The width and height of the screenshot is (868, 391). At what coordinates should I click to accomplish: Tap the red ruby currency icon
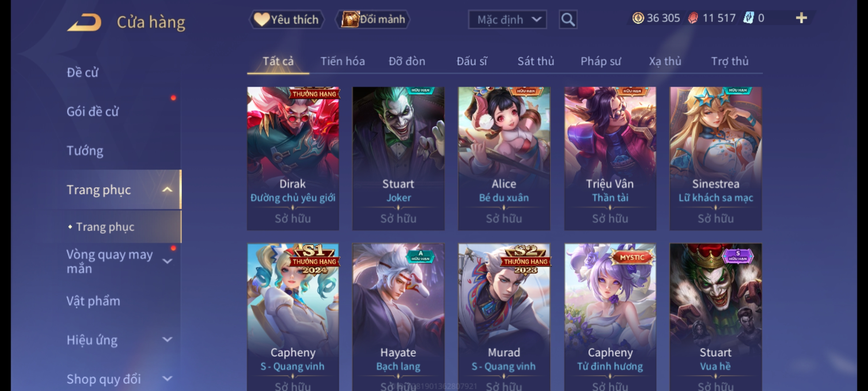point(693,18)
